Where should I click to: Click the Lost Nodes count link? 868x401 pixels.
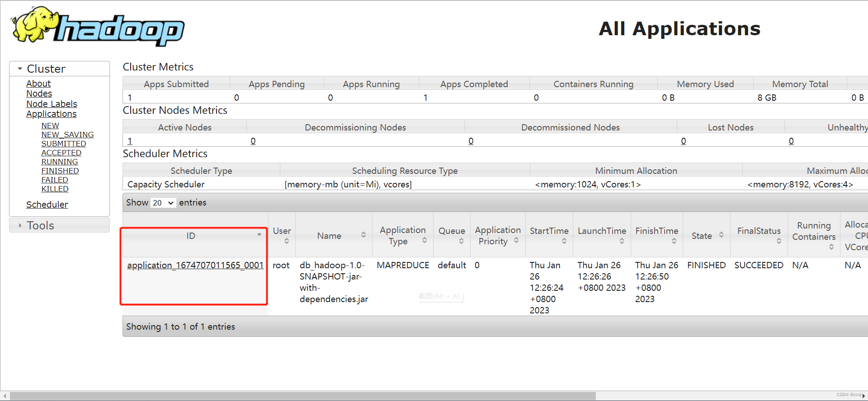684,141
